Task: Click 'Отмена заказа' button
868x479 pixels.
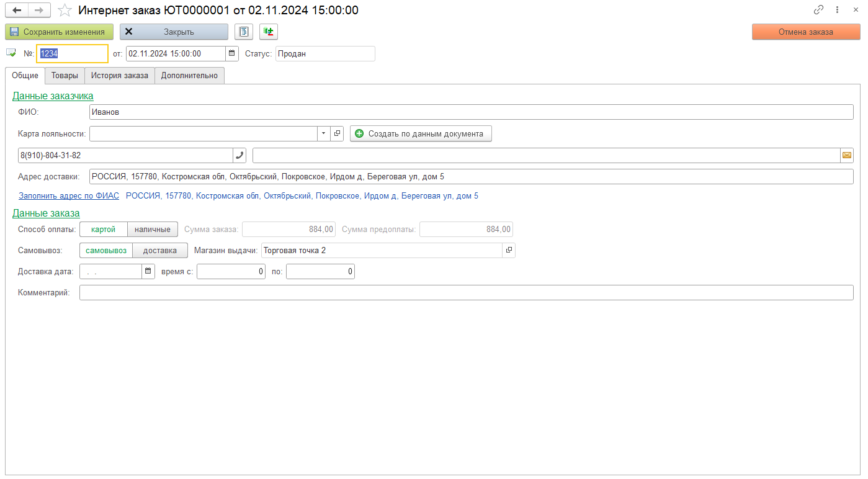Action: point(806,32)
